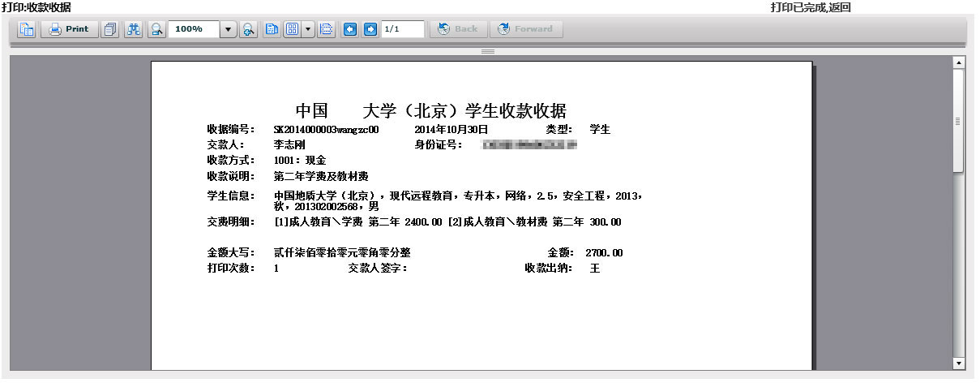Click the 打印:收款收据 page heading
Image resolution: width=980 pixels, height=387 pixels.
point(36,7)
